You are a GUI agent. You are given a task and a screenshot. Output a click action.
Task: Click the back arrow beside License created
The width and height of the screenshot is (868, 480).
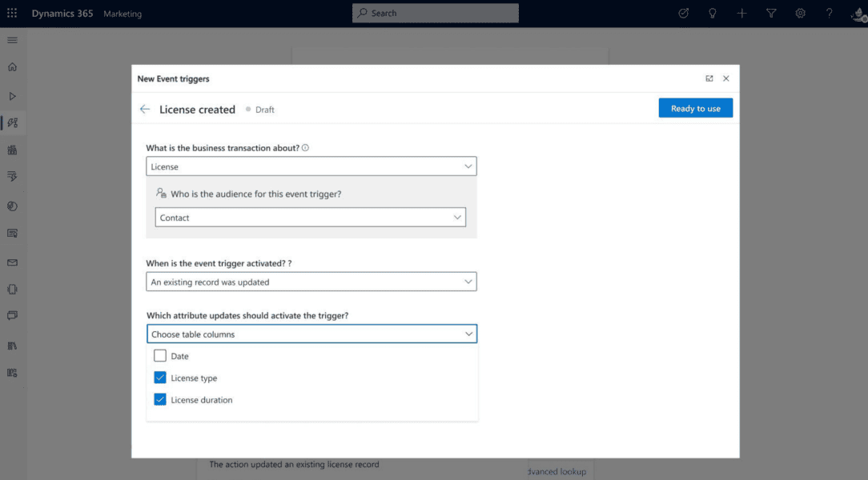point(145,110)
